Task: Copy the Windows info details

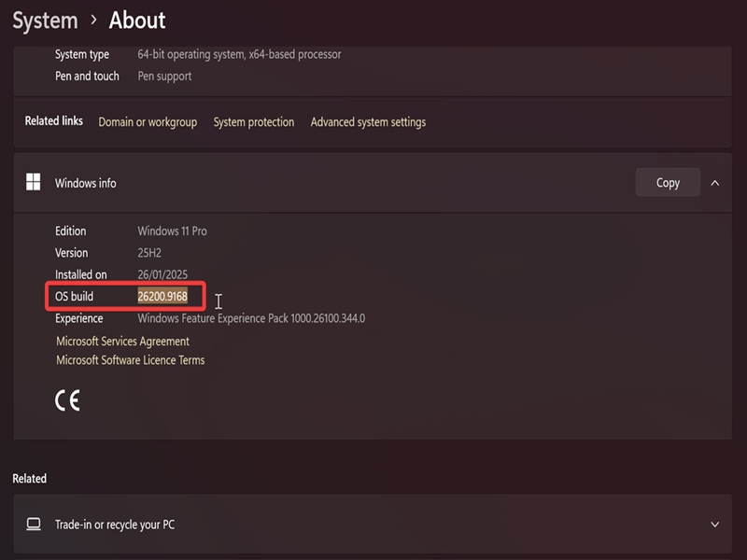Action: click(x=668, y=182)
